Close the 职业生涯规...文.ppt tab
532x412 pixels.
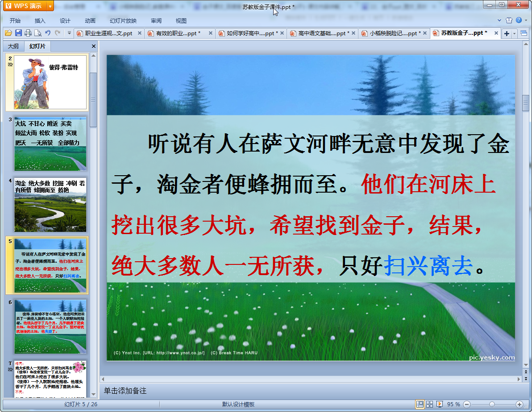(x=139, y=33)
